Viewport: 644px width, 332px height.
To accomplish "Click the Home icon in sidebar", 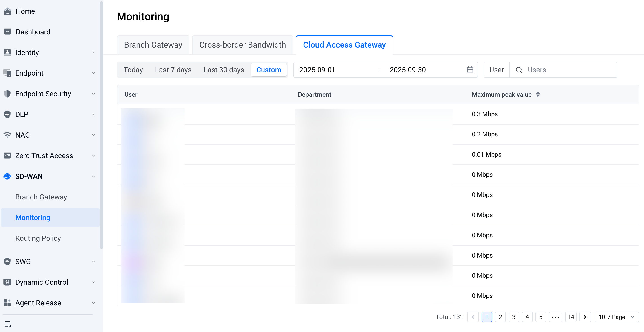I will pos(7,11).
